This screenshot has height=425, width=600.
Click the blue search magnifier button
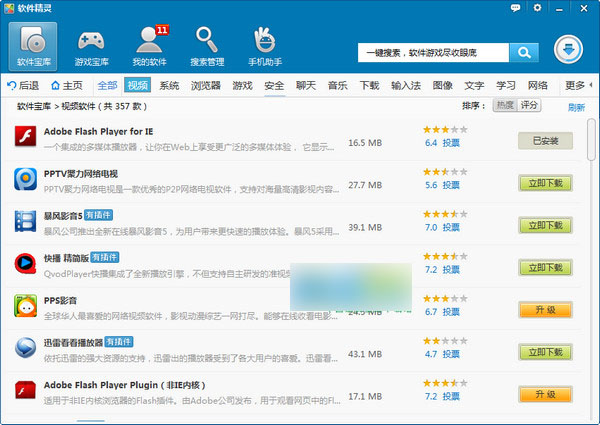point(524,52)
